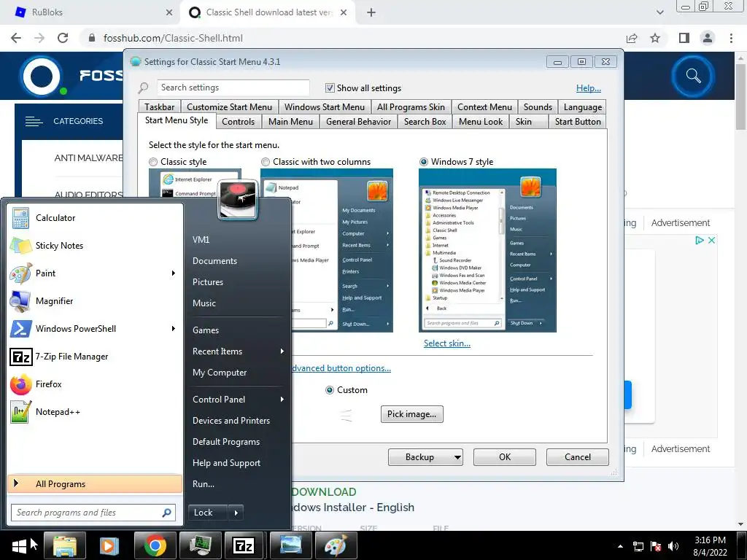This screenshot has width=747, height=560.
Task: Open the Chrome profile avatar menu
Action: (708, 38)
